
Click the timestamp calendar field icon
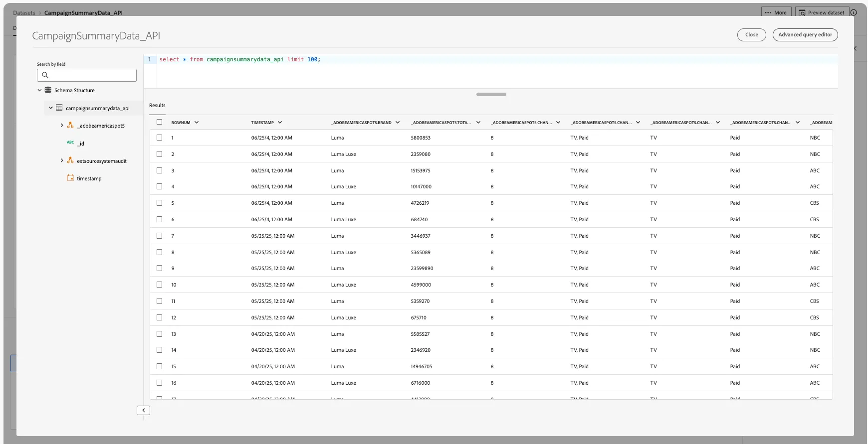pyautogui.click(x=70, y=178)
